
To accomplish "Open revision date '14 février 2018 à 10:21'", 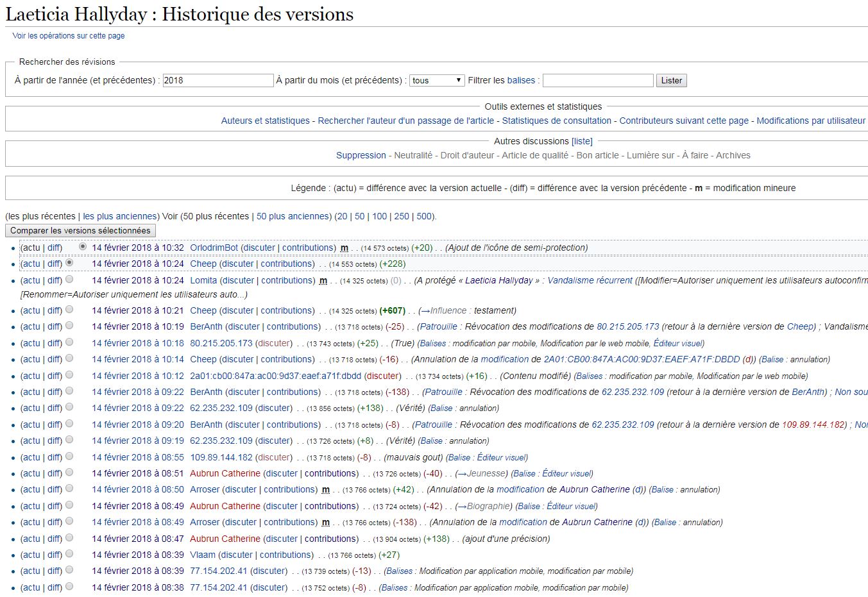I will point(138,310).
